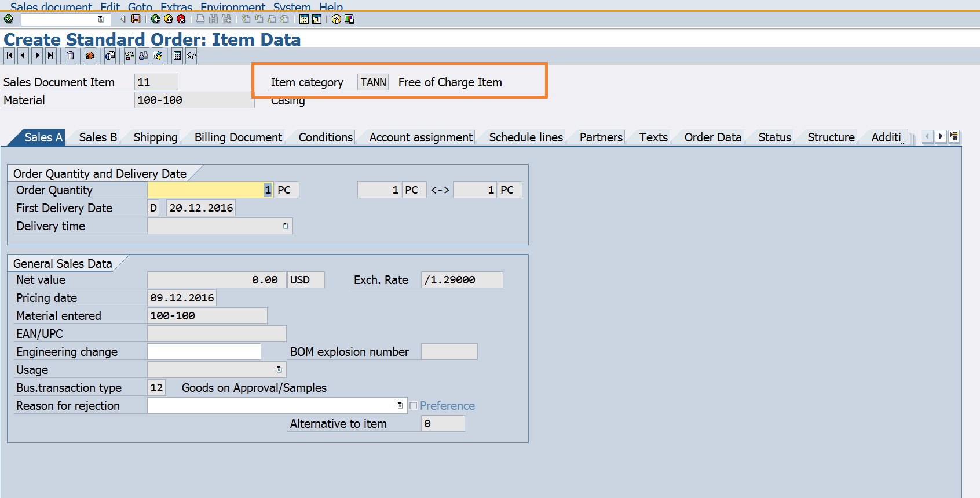Switch to the Structure tab

click(831, 137)
